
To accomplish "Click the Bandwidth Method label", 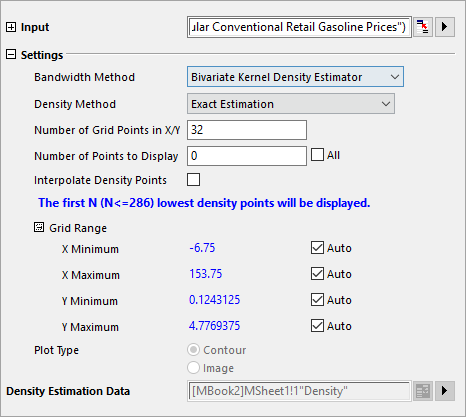I will (85, 77).
